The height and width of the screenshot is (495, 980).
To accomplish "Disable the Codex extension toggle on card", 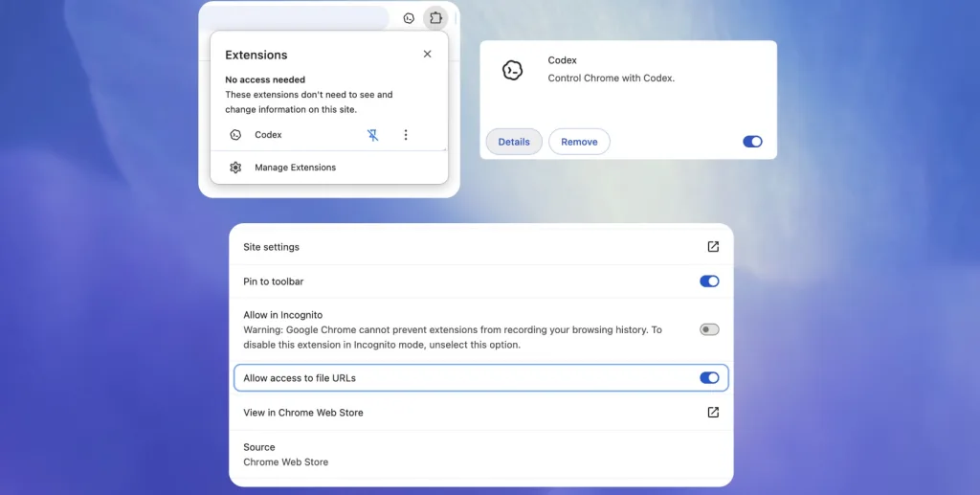I will click(752, 142).
